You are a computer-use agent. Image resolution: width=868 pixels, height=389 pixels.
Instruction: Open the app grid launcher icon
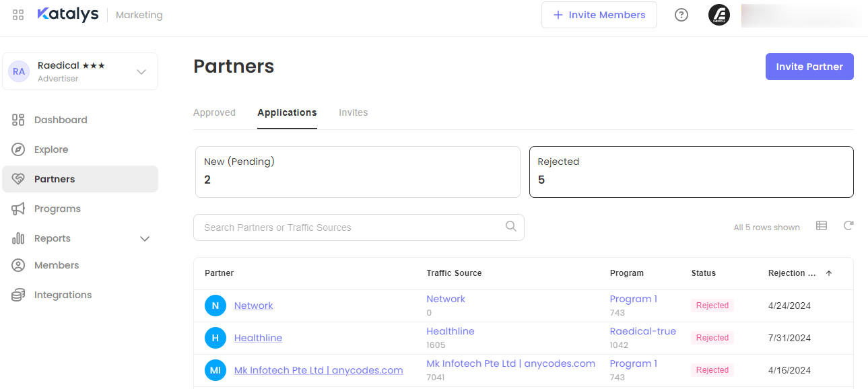point(18,15)
